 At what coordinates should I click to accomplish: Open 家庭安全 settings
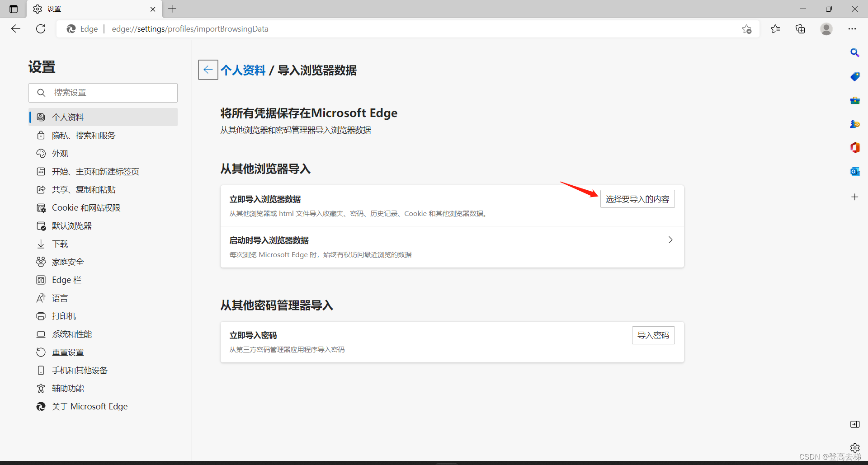coord(103,262)
